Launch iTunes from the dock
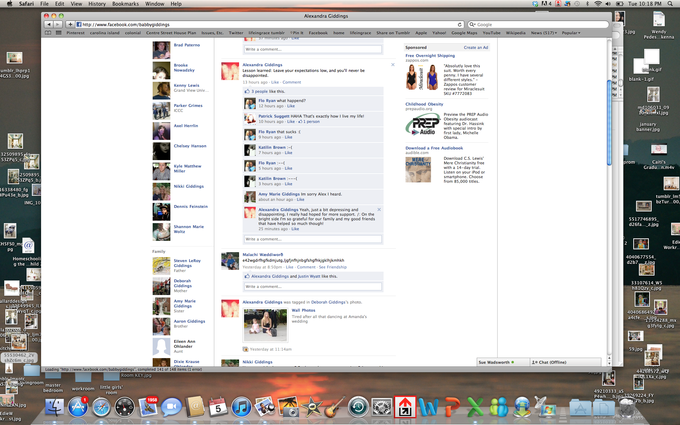Image resolution: width=680 pixels, height=425 pixels. tap(242, 407)
